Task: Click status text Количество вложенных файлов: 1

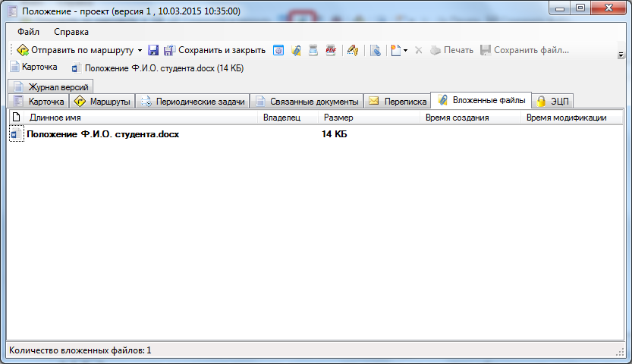Action: (x=80, y=350)
